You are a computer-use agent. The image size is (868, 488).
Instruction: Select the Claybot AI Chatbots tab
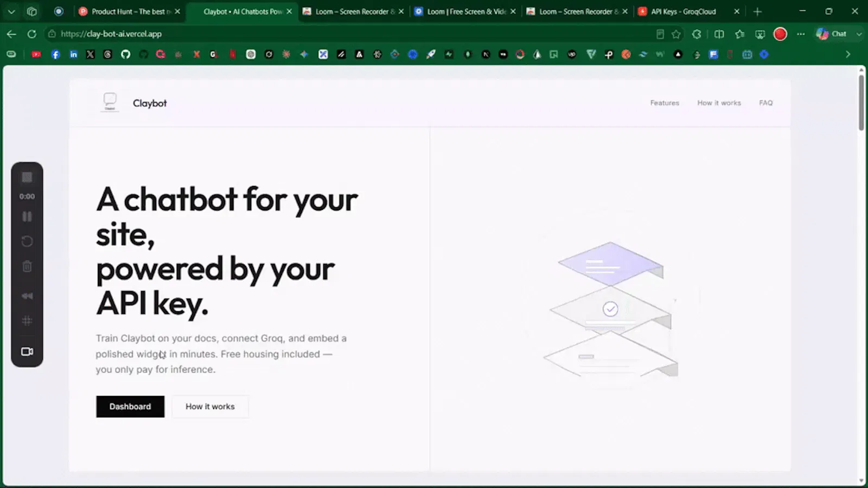(x=242, y=11)
